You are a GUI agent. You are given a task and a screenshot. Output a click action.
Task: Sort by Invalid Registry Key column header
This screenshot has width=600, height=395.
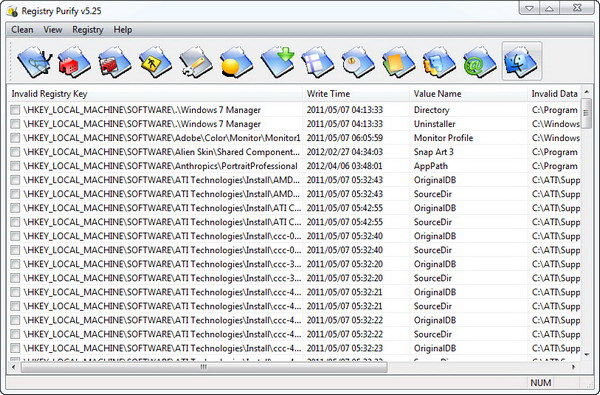coord(155,94)
